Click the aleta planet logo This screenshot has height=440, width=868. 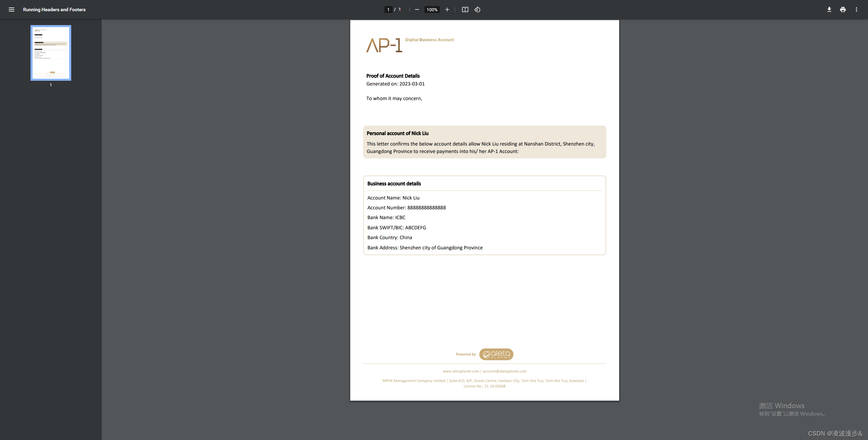click(x=496, y=354)
